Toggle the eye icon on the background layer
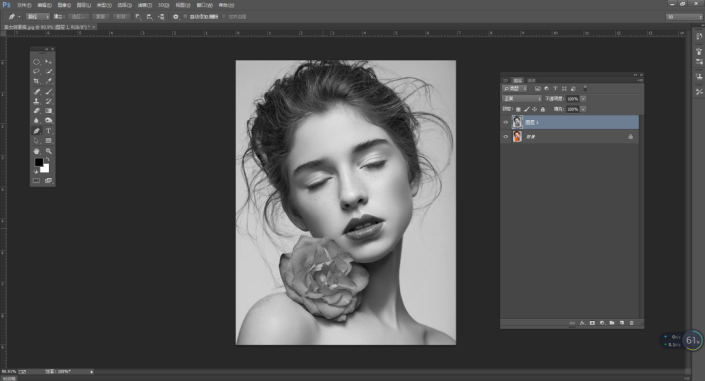Viewport: 705px width, 381px height. (505, 137)
